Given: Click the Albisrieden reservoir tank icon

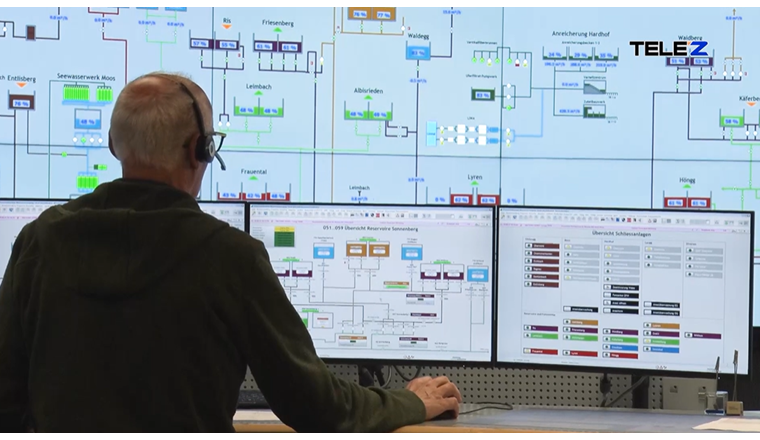Looking at the screenshot, I should click(368, 113).
